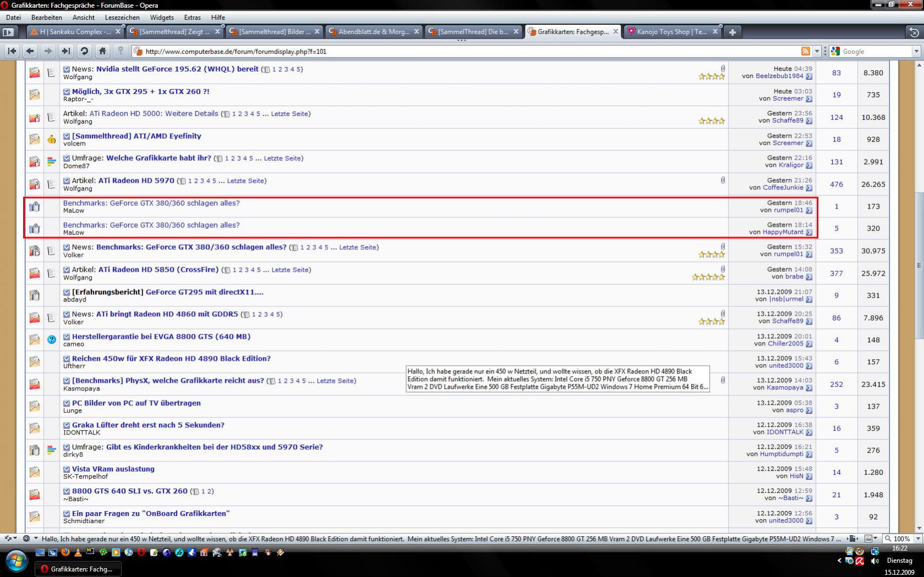Viewport: 924px width, 577px height.
Task: Go to last post by Humptidumpti
Action: click(x=809, y=454)
